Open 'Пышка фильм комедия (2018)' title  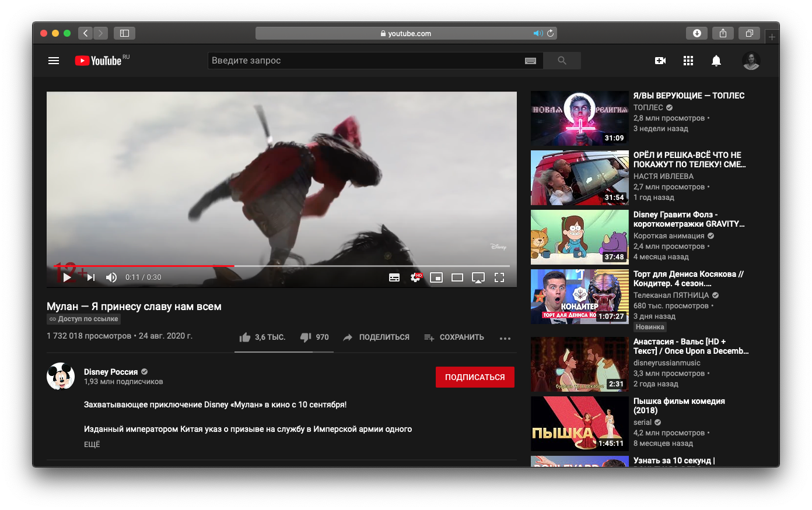(x=679, y=406)
